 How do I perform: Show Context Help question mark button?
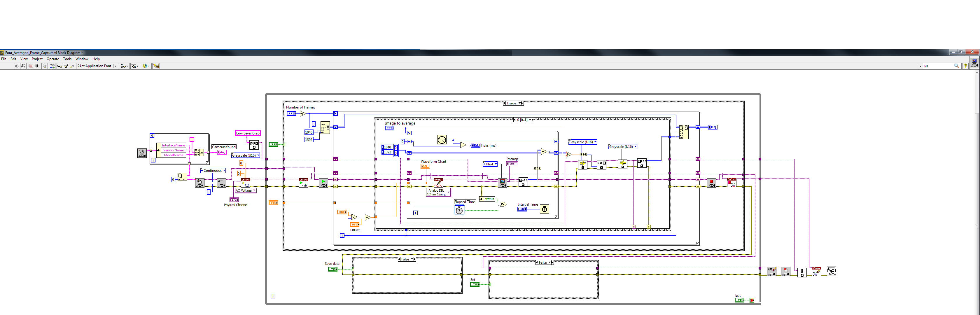[x=965, y=66]
